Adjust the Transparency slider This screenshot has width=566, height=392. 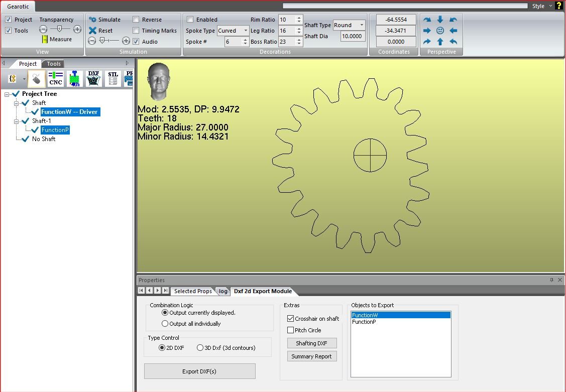60,29
